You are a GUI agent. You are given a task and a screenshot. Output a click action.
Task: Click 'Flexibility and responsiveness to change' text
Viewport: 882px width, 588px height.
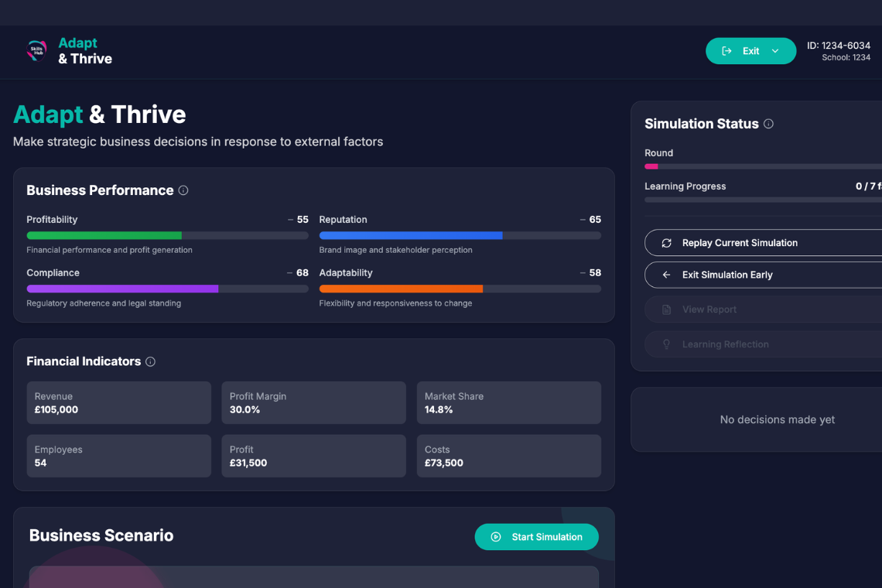[x=395, y=303]
